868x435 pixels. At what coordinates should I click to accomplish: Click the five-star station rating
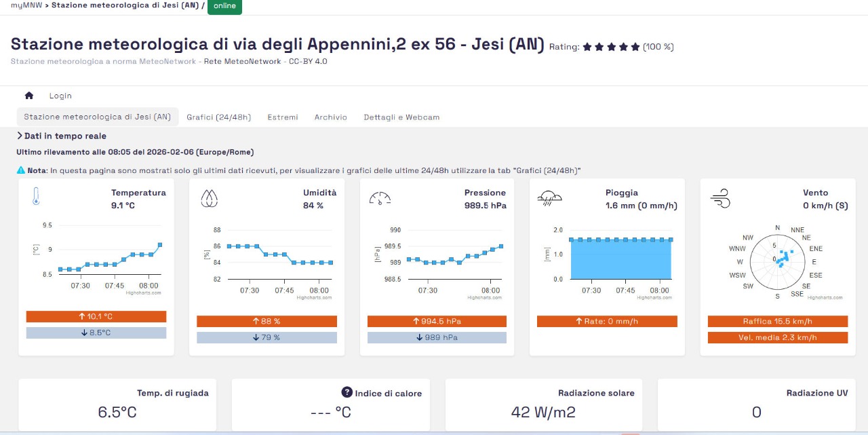611,47
